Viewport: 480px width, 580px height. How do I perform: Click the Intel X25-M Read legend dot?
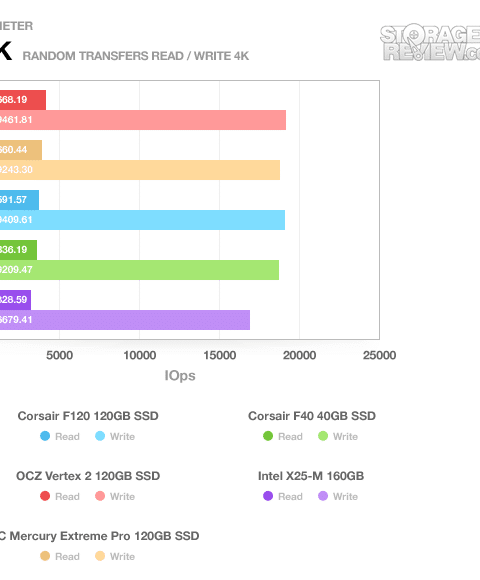click(x=268, y=496)
